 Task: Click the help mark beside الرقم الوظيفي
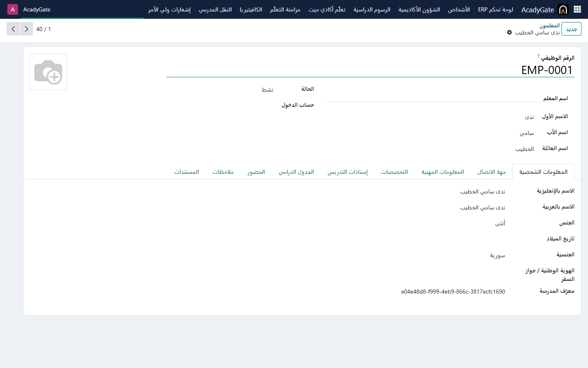[x=539, y=56]
